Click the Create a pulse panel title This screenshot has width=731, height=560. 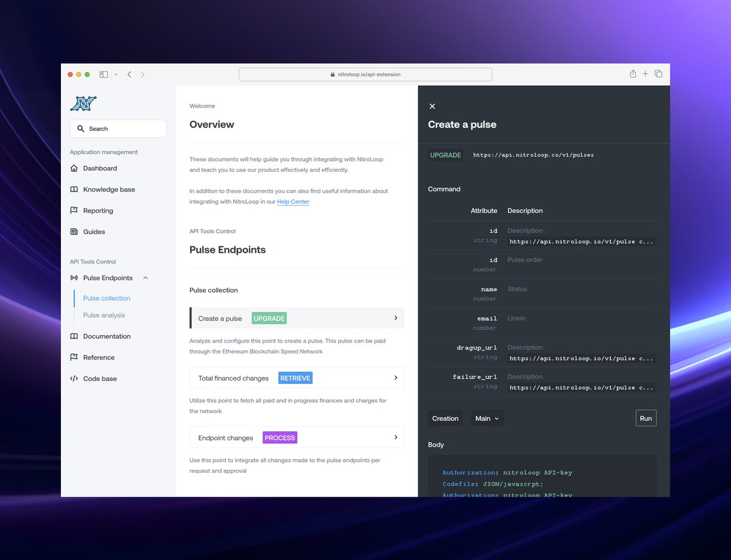(462, 124)
